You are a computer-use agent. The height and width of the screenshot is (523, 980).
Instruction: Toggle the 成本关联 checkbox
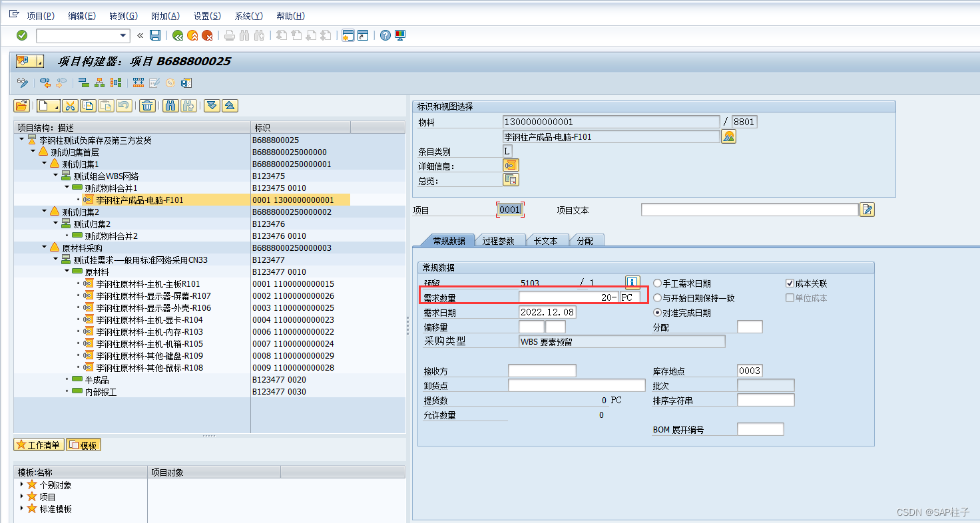790,283
